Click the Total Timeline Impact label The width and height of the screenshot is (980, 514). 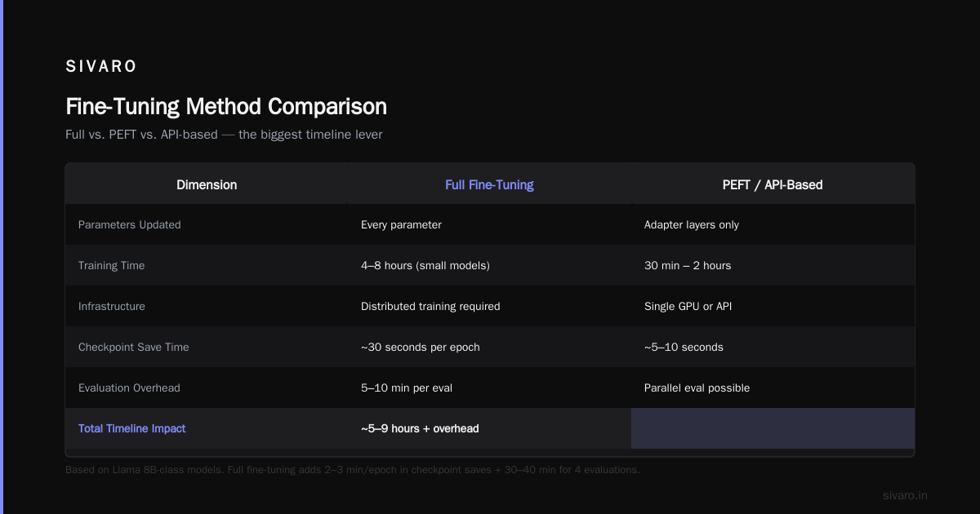tap(132, 428)
